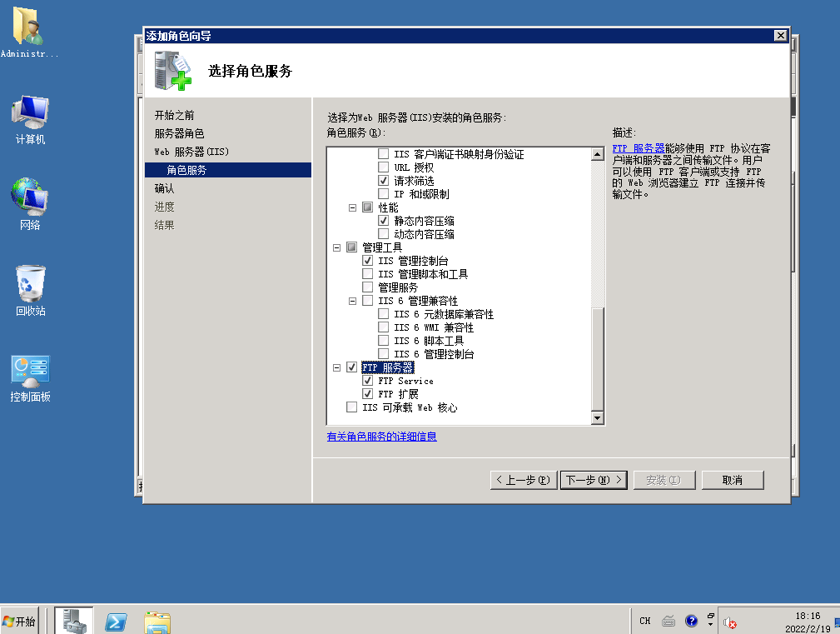Uncheck the 请求筛选 checkbox
840x634 pixels.
383,181
